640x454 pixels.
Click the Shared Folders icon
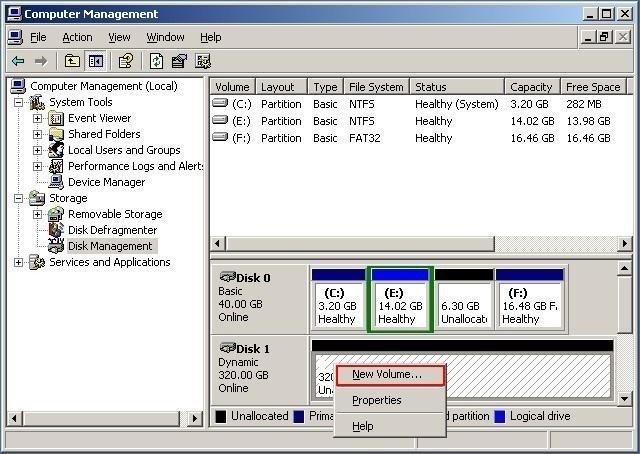click(56, 134)
